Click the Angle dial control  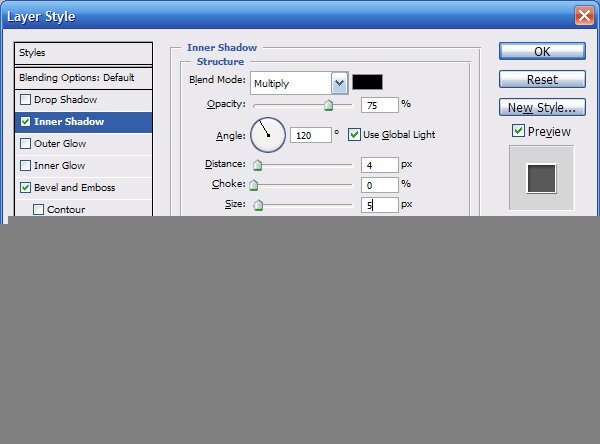pyautogui.click(x=268, y=135)
